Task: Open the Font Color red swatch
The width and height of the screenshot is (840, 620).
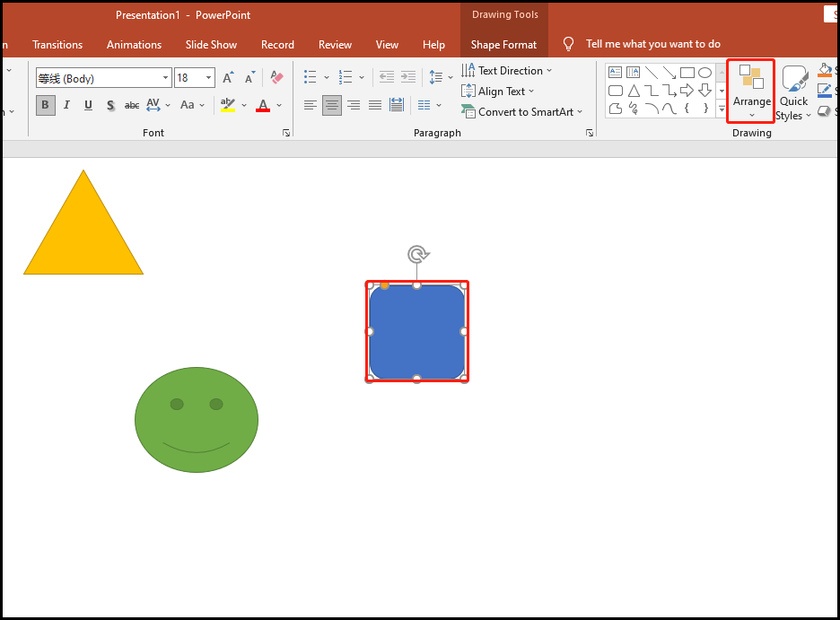Action: [263, 105]
